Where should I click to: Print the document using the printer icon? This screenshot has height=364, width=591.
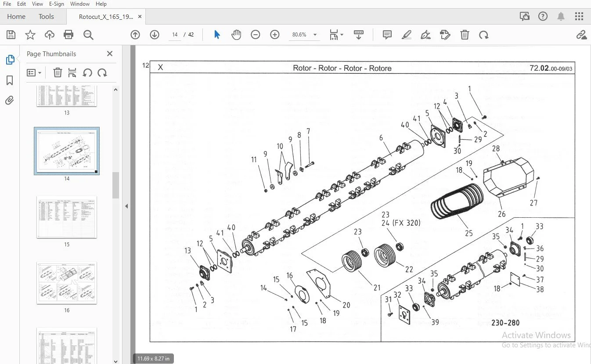click(x=68, y=35)
